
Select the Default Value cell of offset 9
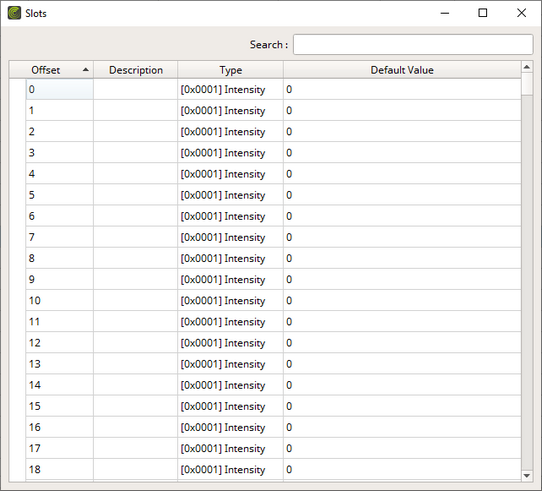[402, 279]
